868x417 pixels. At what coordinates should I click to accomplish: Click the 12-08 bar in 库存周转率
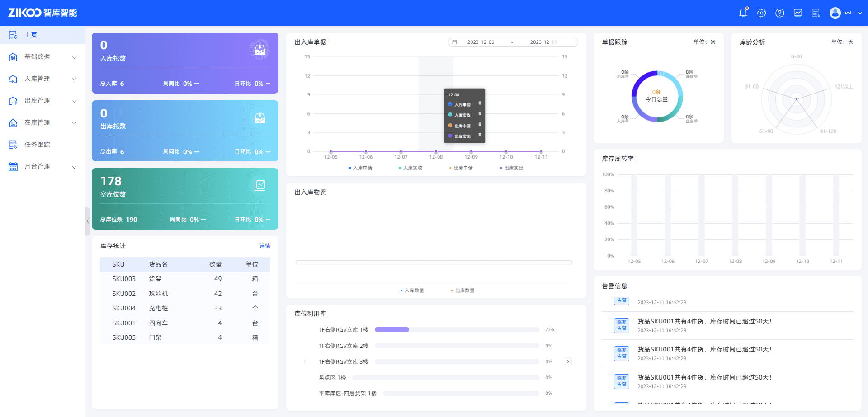pos(735,216)
